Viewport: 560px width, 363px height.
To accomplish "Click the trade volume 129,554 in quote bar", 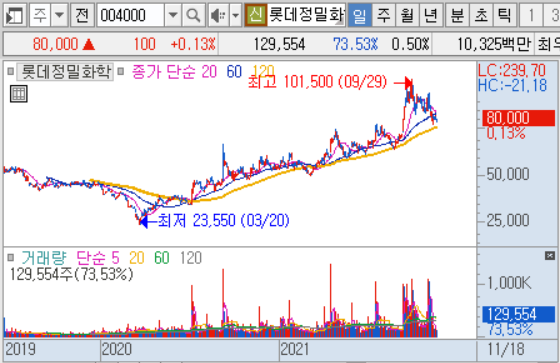I will coord(279,44).
